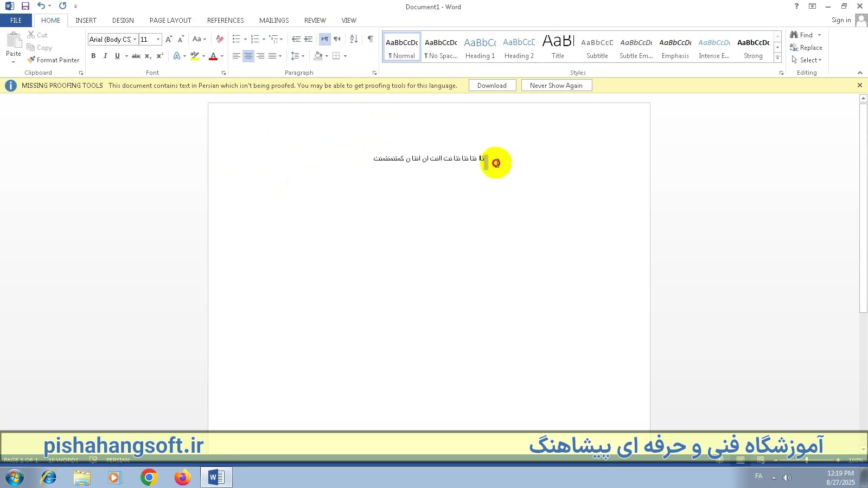Expand the font name dropdown list
This screenshot has width=868, height=488.
(135, 39)
